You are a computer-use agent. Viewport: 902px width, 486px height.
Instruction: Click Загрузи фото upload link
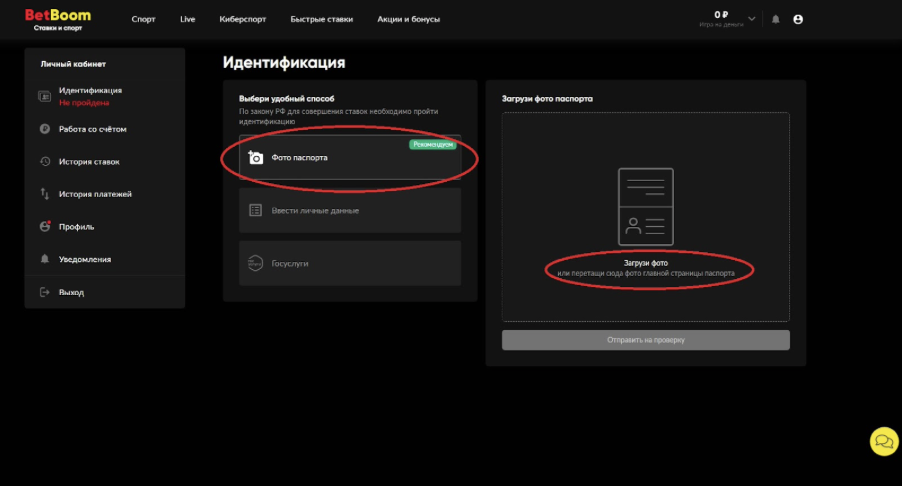(x=645, y=263)
